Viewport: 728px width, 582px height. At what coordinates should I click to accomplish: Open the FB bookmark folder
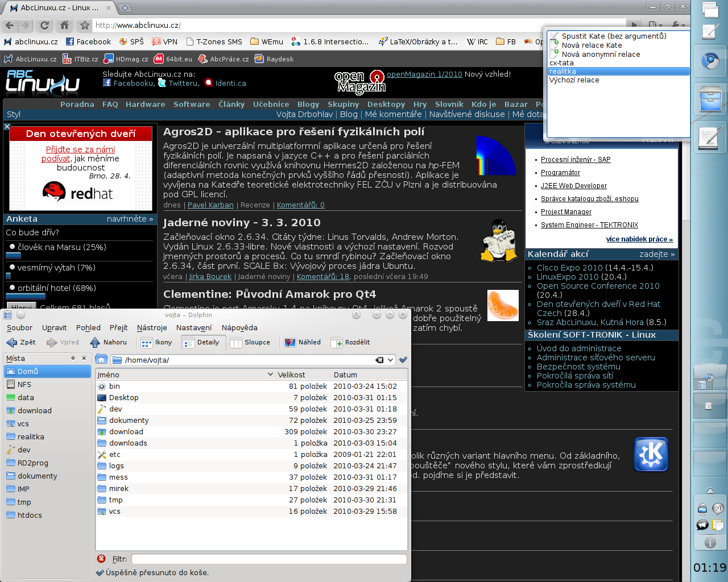(x=506, y=41)
